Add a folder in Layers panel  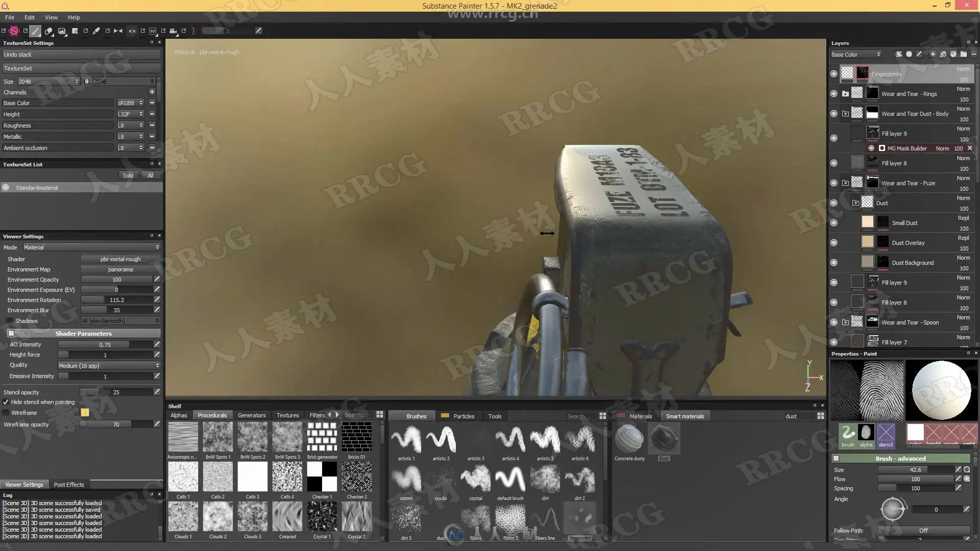[x=963, y=54]
